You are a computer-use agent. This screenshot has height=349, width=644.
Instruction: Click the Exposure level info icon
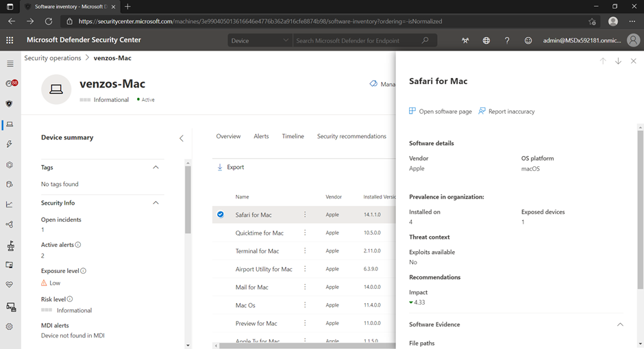tap(84, 271)
